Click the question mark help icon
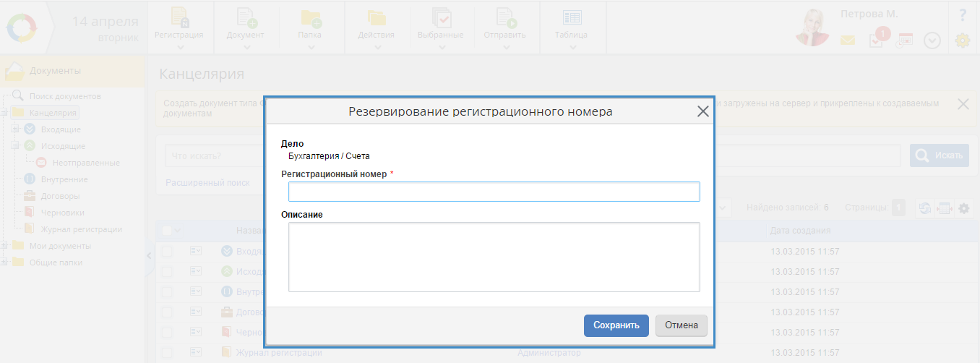The height and width of the screenshot is (363, 980). 963,15
